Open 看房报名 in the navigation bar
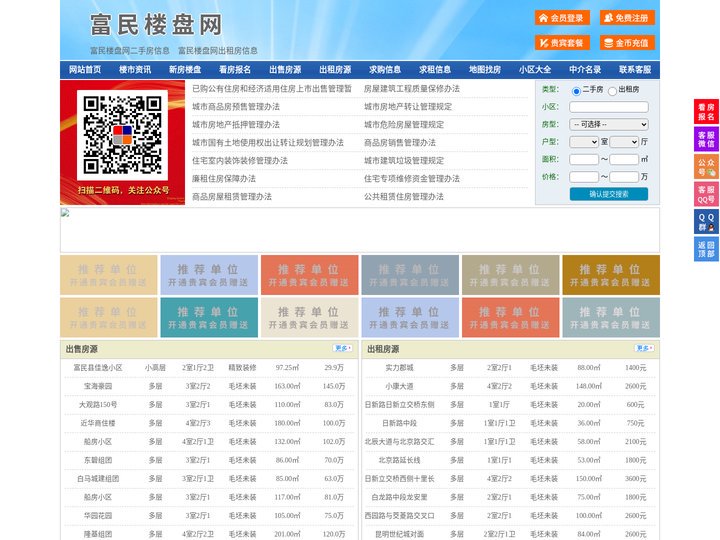The width and height of the screenshot is (720, 540). [235, 70]
